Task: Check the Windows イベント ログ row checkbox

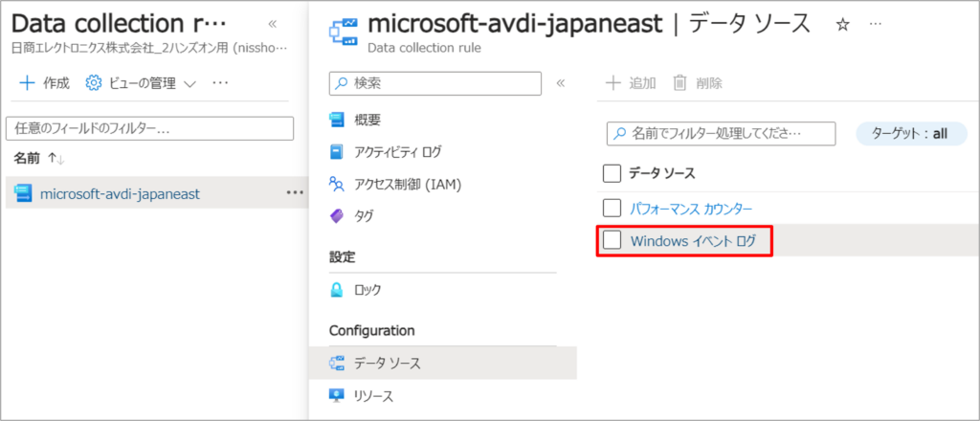Action: click(612, 240)
